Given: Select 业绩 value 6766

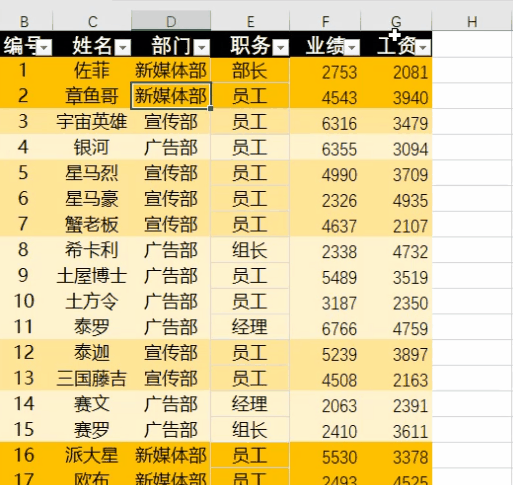Looking at the screenshot, I should pyautogui.click(x=325, y=328).
